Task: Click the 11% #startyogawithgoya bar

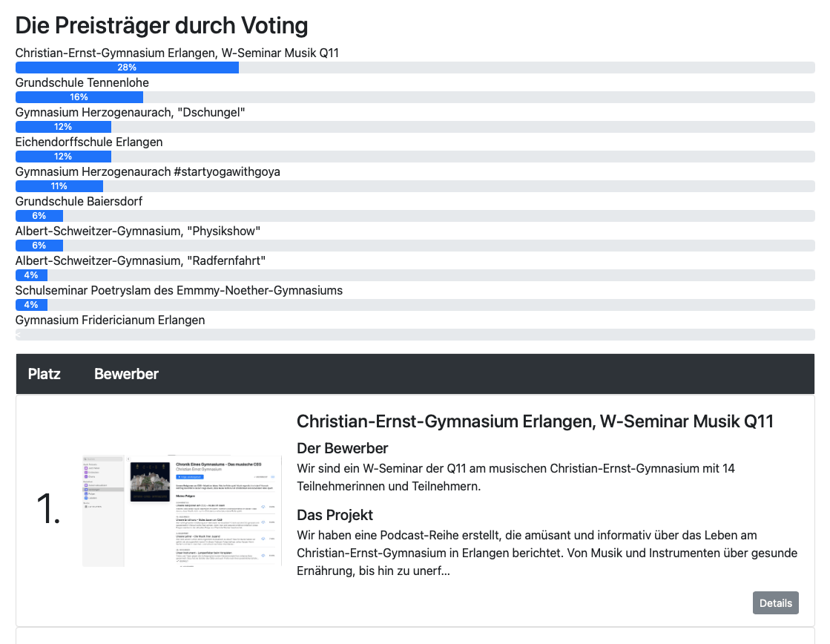Action: [x=59, y=186]
